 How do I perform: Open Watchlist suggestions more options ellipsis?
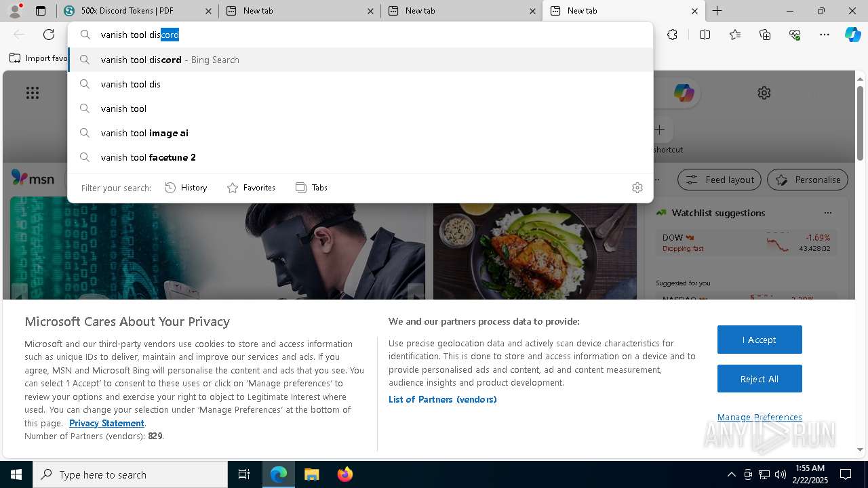[827, 213]
